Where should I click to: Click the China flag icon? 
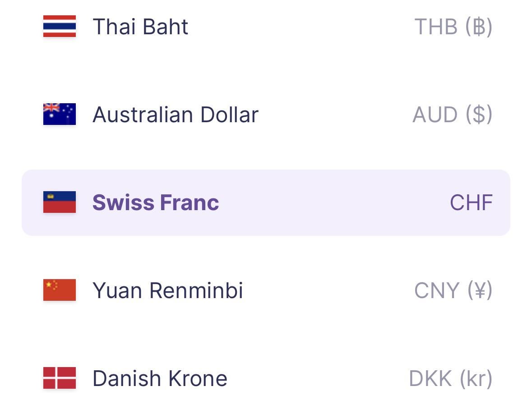pos(60,290)
